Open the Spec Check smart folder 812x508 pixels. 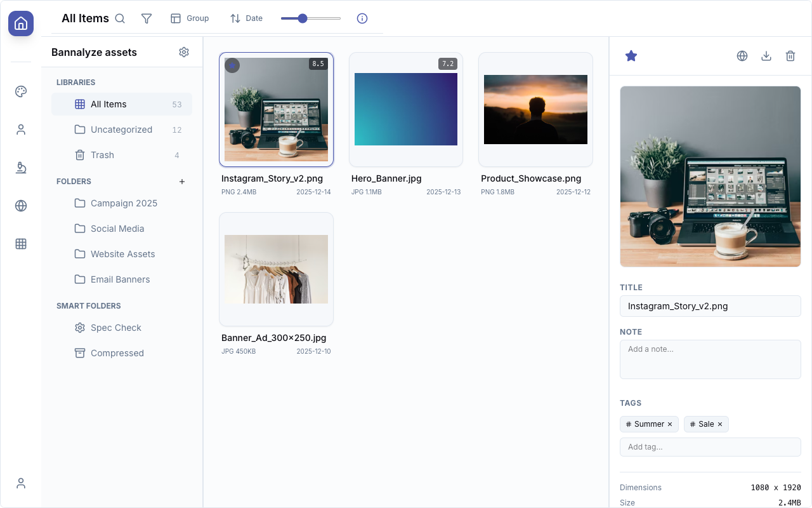pyautogui.click(x=122, y=328)
